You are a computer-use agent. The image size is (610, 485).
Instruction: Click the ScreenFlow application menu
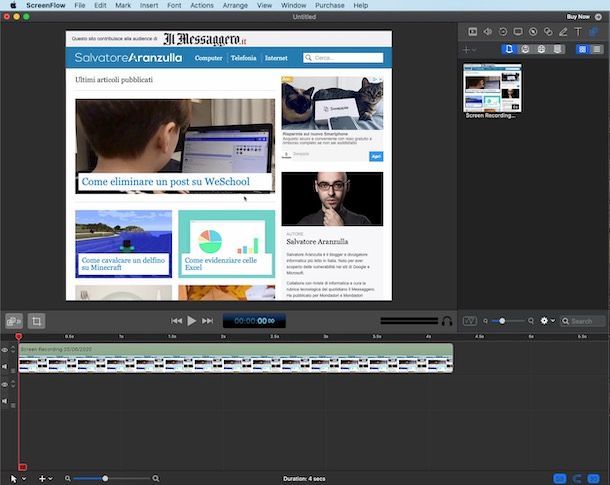46,5
